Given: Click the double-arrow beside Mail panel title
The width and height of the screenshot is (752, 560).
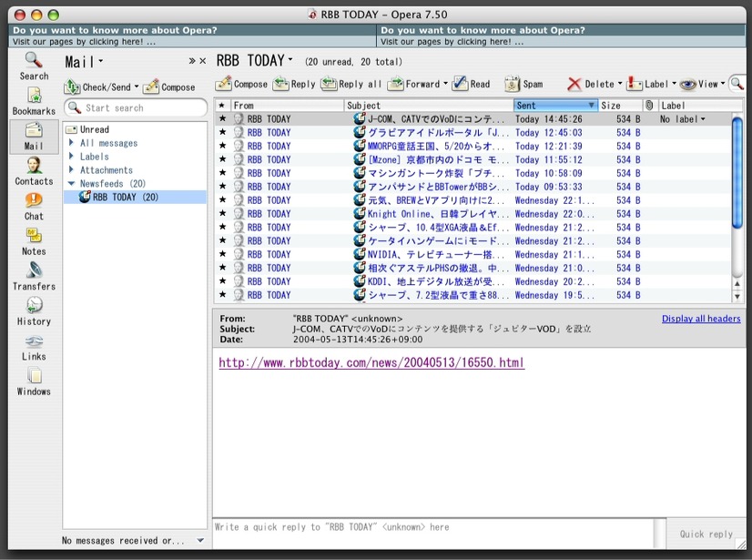Looking at the screenshot, I should click(192, 61).
